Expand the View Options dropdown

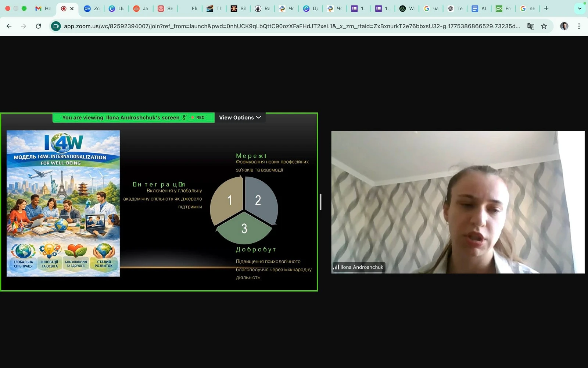[240, 117]
